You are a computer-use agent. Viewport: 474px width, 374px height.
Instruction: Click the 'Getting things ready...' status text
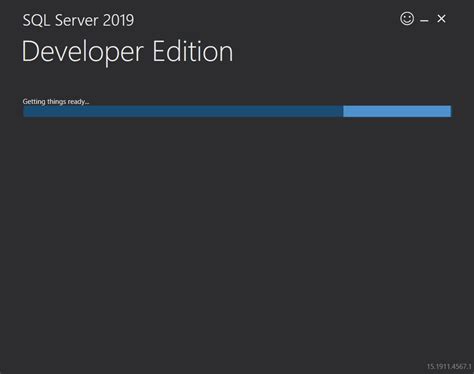pos(56,101)
